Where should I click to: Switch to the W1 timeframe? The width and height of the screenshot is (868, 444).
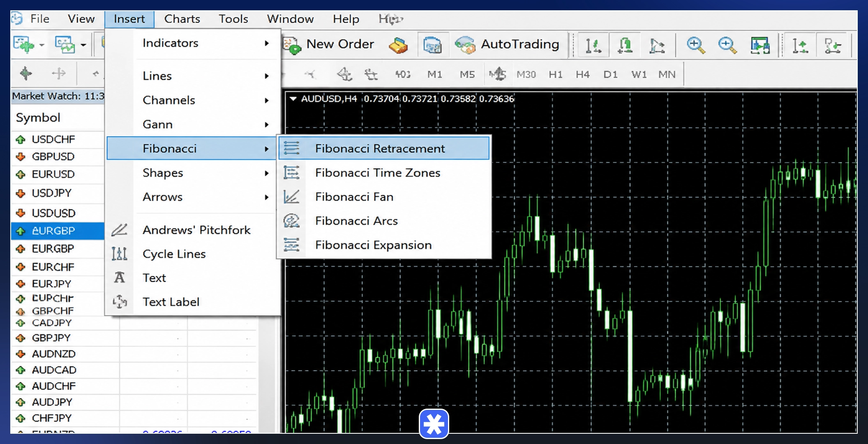(x=639, y=74)
